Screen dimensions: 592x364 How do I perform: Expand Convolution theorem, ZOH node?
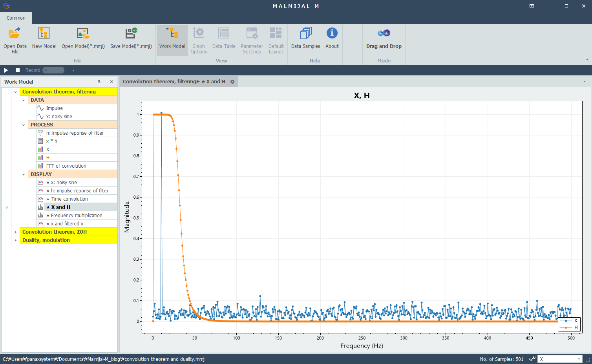tap(15, 232)
